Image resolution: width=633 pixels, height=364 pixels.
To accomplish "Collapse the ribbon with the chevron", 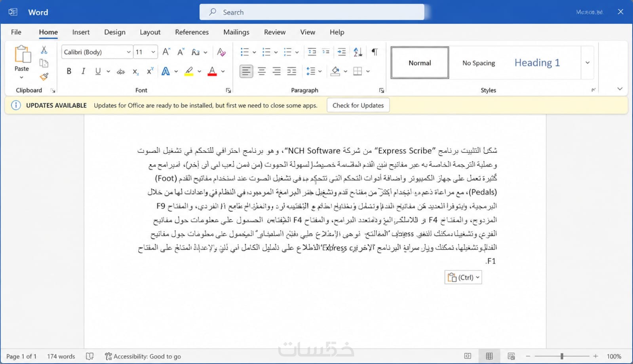I will click(x=620, y=89).
